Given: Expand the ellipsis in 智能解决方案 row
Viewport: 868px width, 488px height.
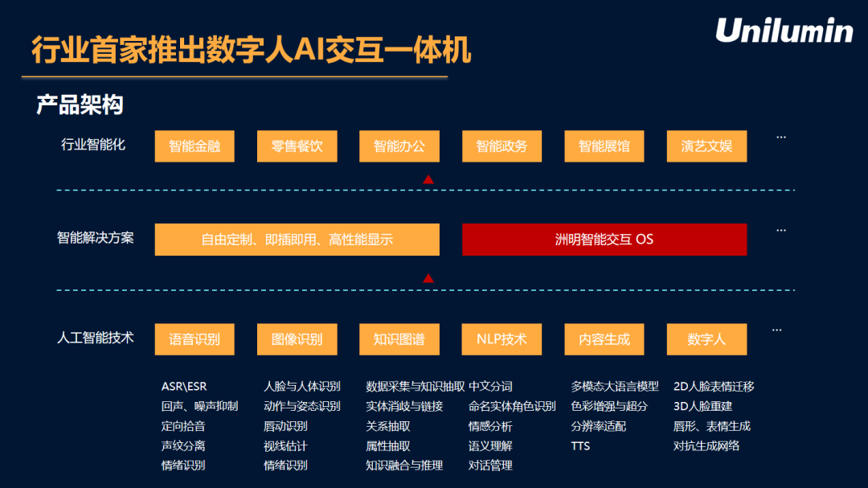Looking at the screenshot, I should [780, 231].
